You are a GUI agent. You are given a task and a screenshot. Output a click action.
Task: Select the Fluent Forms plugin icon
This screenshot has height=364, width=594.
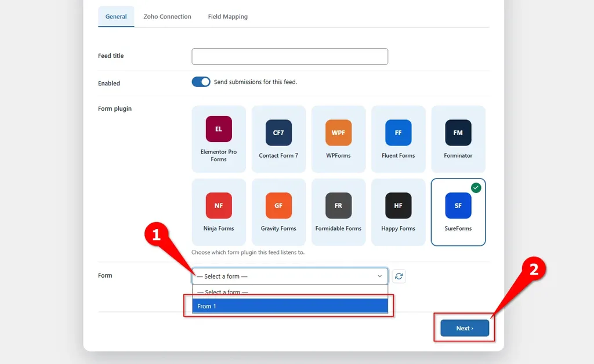click(x=398, y=133)
